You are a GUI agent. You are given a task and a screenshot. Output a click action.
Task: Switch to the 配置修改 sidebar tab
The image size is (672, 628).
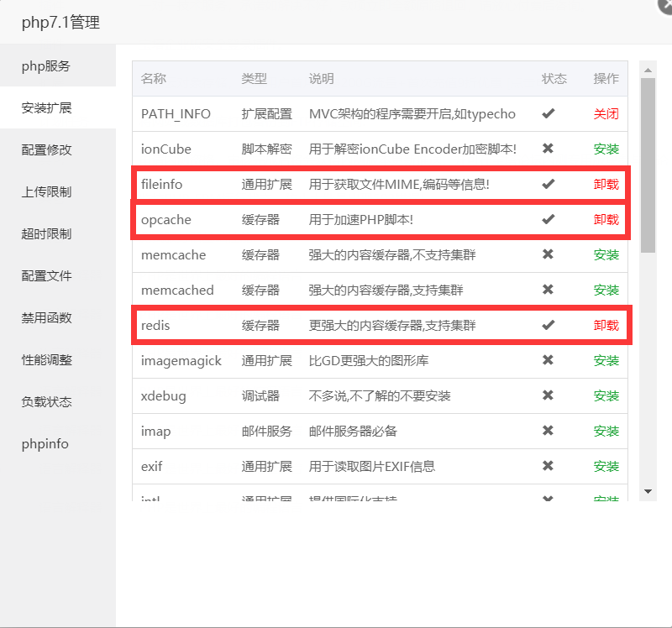coord(47,150)
